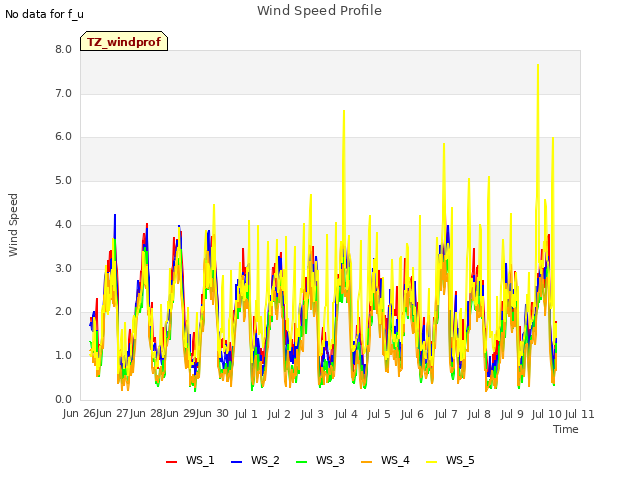Click the WS_1 legend label
The height and width of the screenshot is (480, 640).
[200, 460]
